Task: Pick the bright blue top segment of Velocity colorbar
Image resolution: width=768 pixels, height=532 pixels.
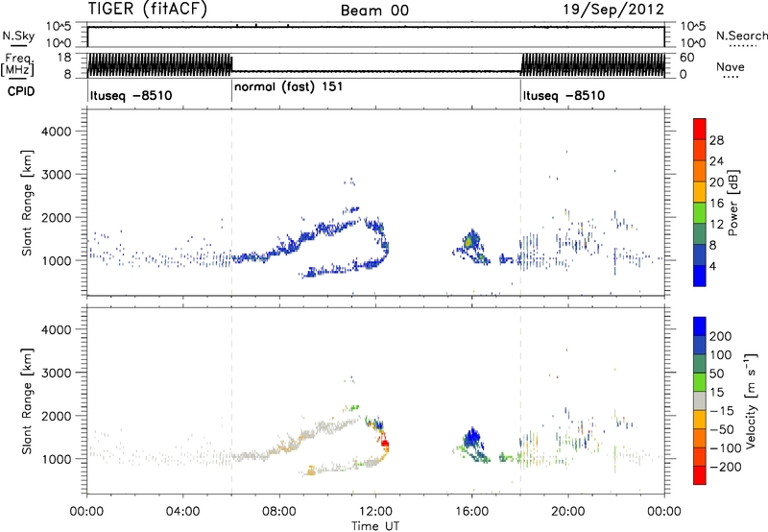Action: (x=700, y=326)
